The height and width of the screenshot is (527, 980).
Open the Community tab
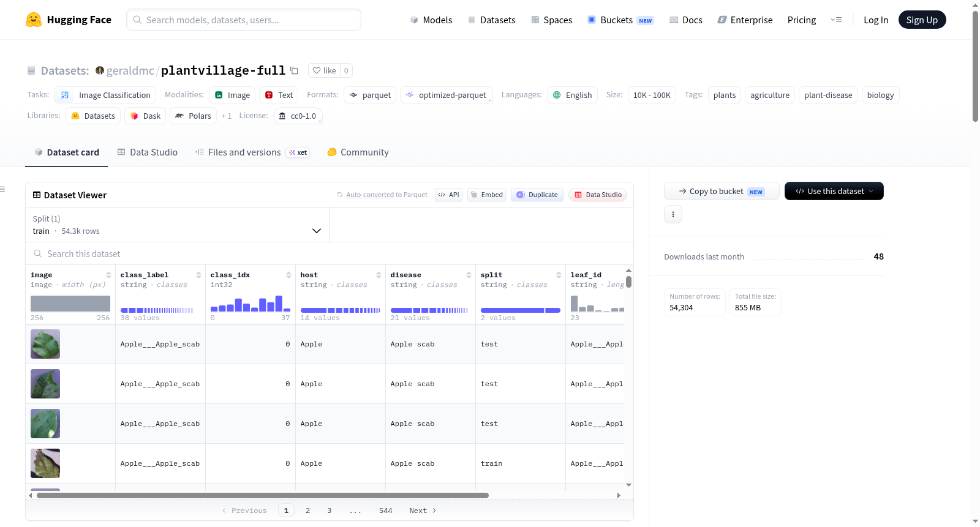click(358, 152)
